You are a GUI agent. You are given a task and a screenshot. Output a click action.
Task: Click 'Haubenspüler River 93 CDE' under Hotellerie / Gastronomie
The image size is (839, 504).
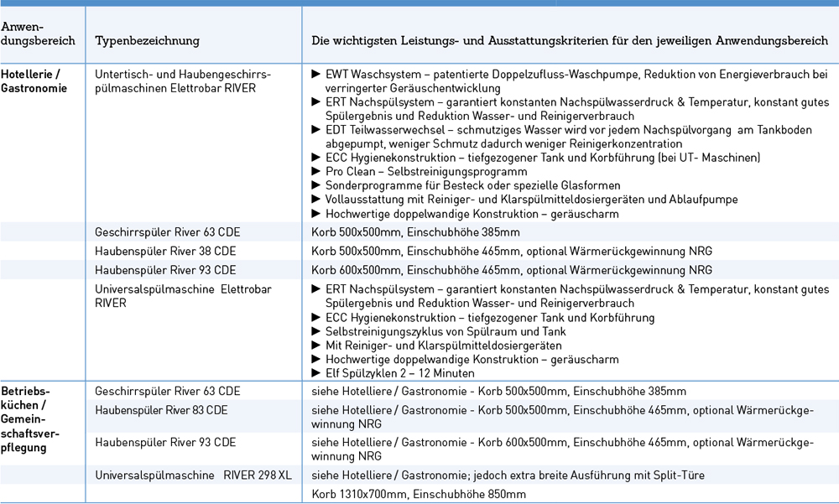point(165,270)
